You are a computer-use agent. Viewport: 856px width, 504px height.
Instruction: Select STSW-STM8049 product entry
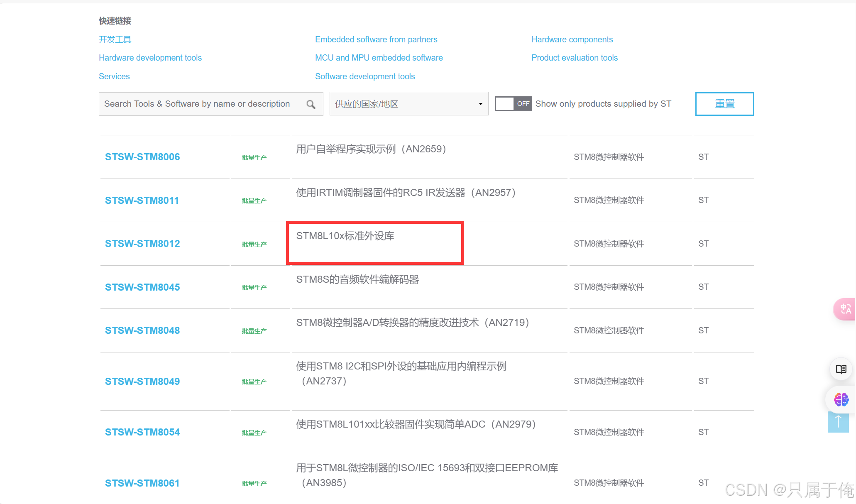(x=142, y=382)
